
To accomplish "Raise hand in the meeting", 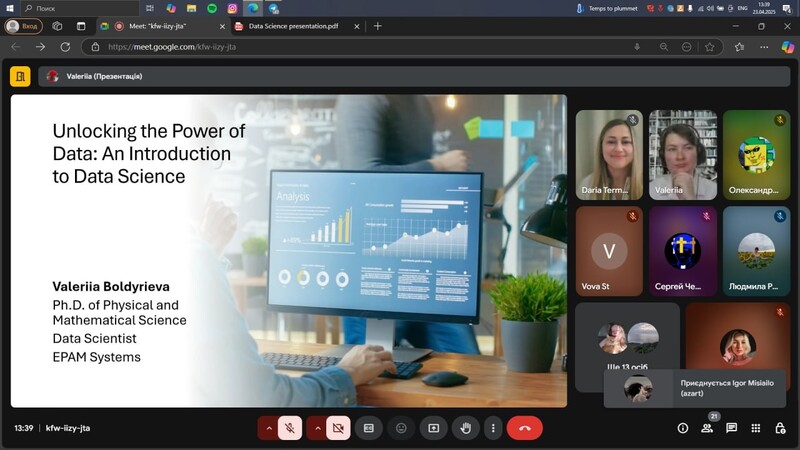I will click(x=465, y=428).
